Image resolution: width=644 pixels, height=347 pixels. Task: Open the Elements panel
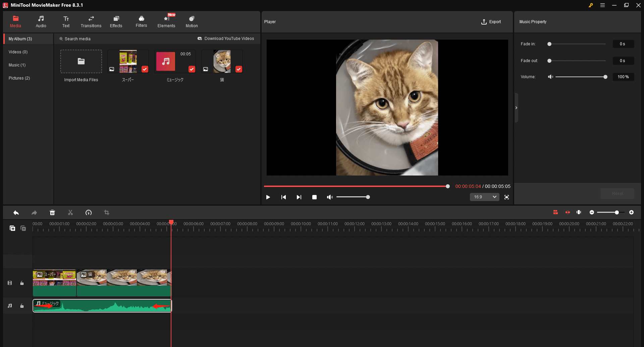pyautogui.click(x=166, y=21)
